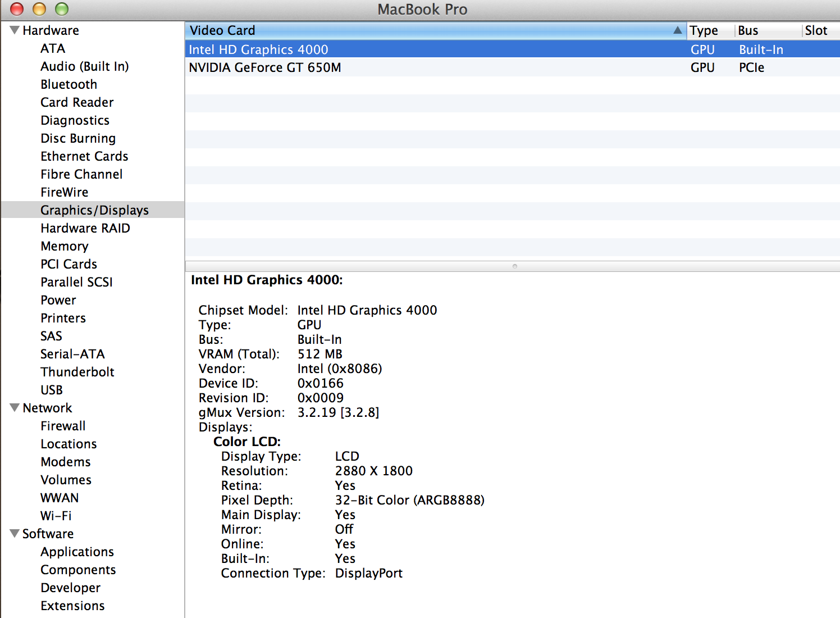Select PCI Cards in sidebar

pos(69,264)
